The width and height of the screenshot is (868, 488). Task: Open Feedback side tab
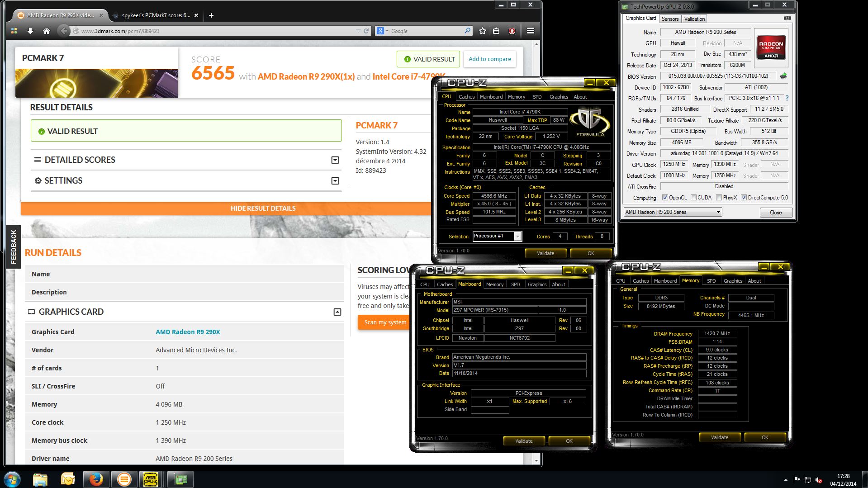point(13,247)
